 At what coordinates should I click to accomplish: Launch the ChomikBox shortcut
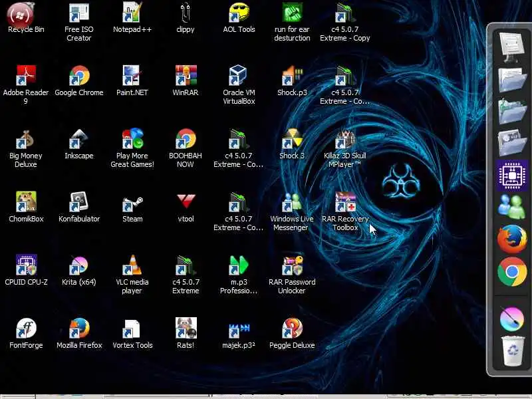[26, 202]
